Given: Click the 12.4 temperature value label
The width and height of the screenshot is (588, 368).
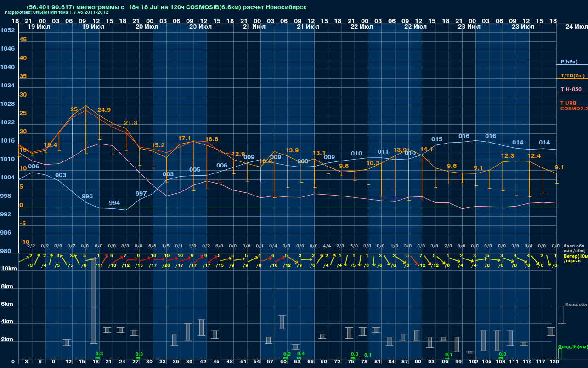Looking at the screenshot, I should click(534, 156).
